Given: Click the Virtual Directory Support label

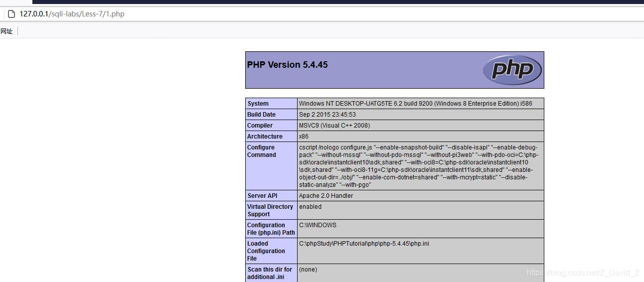Looking at the screenshot, I should [x=272, y=210].
